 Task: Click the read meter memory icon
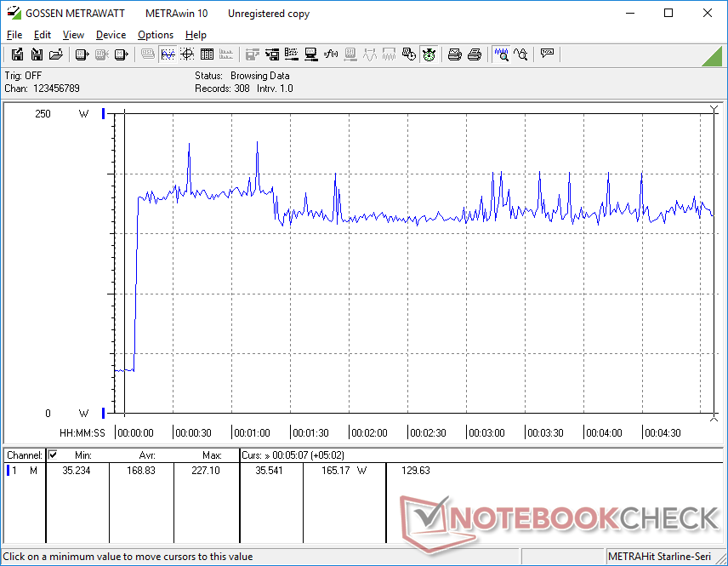(x=121, y=54)
